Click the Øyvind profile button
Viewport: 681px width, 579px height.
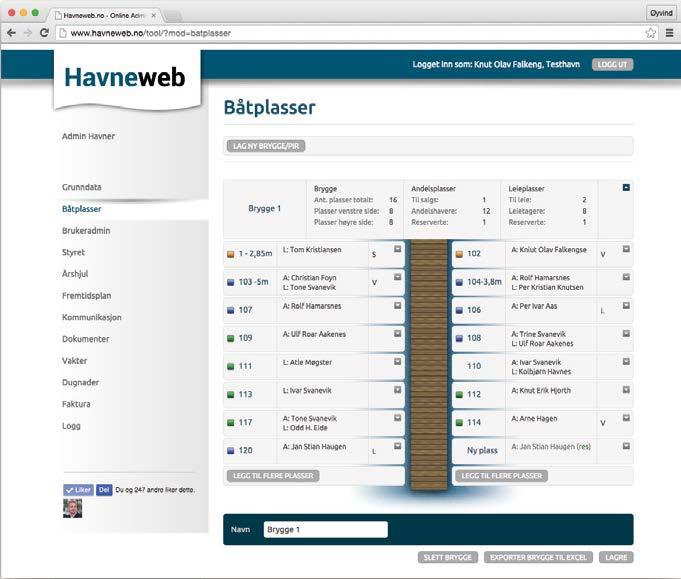(661, 13)
